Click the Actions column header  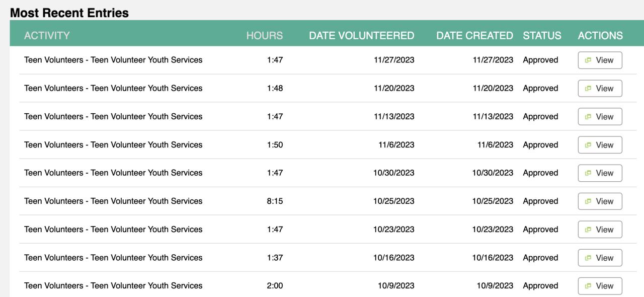click(x=600, y=36)
